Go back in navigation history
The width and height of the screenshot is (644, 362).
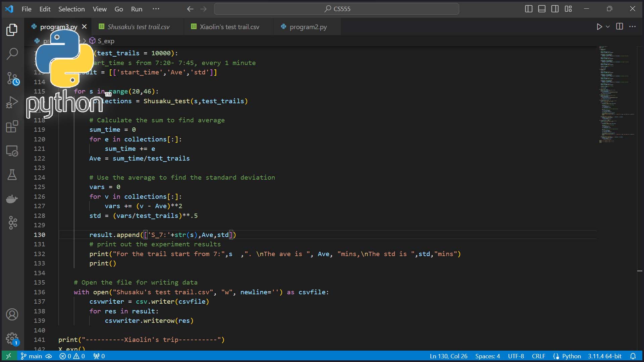(x=190, y=9)
